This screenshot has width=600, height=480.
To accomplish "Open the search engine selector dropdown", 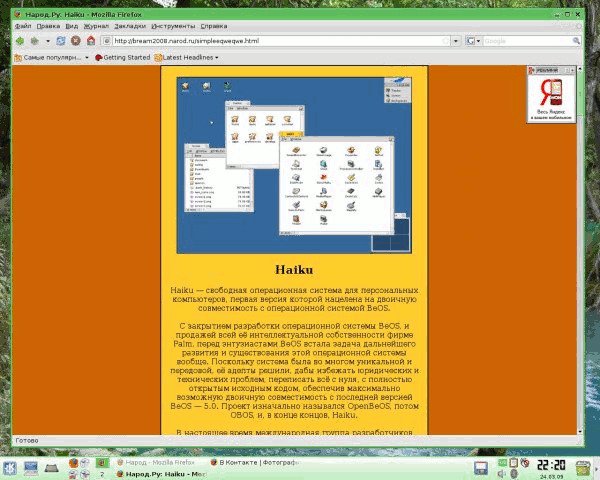I will [x=473, y=41].
